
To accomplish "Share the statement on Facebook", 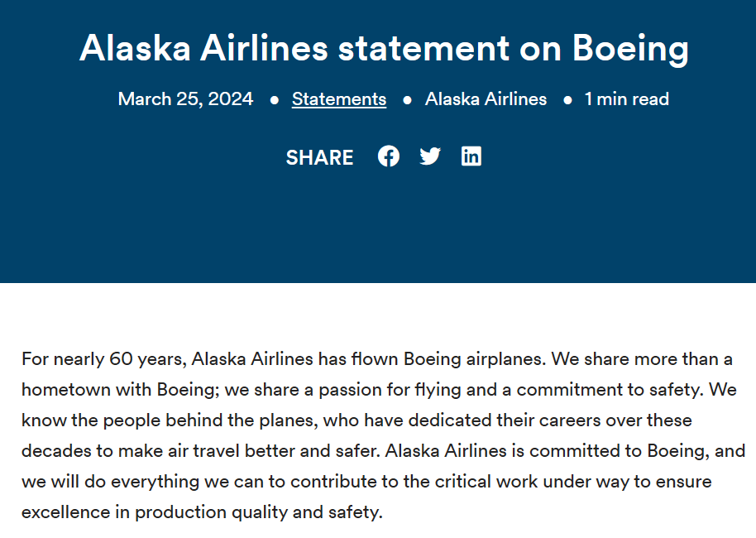I will pos(389,156).
